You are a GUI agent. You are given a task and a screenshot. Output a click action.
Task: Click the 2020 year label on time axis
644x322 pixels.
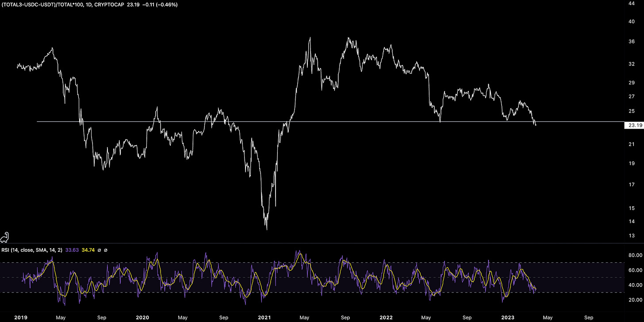click(142, 317)
